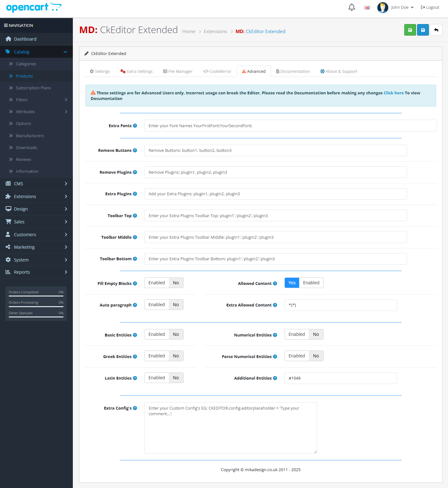Open Products in the sidebar
This screenshot has width=448, height=488.
click(x=36, y=76)
